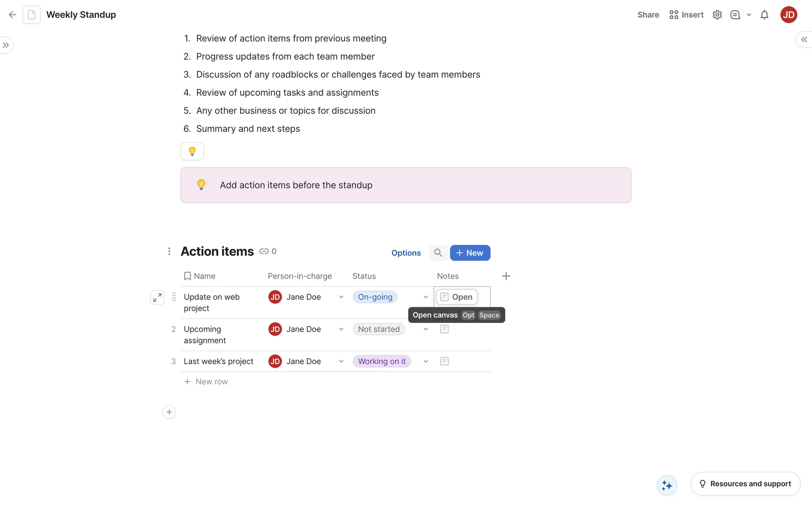The width and height of the screenshot is (812, 508).
Task: Open the notifications bell
Action: 764,15
